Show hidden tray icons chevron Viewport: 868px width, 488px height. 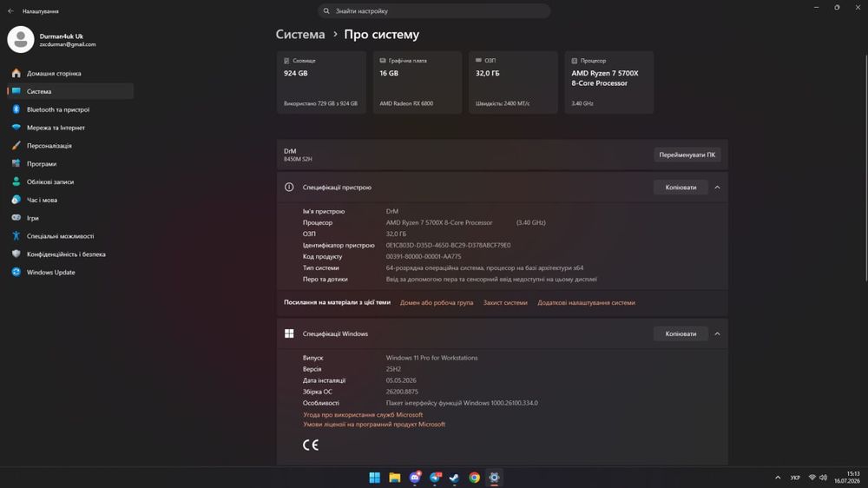click(778, 478)
